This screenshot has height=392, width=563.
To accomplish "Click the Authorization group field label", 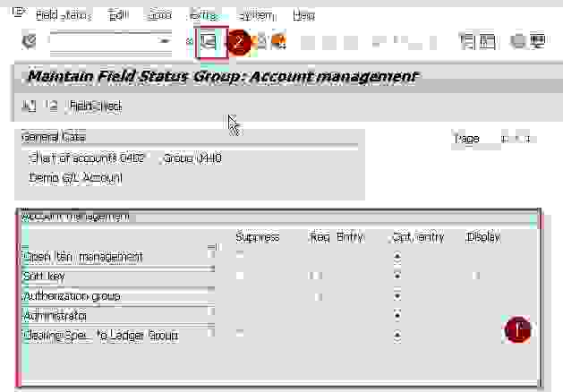I will click(72, 296).
